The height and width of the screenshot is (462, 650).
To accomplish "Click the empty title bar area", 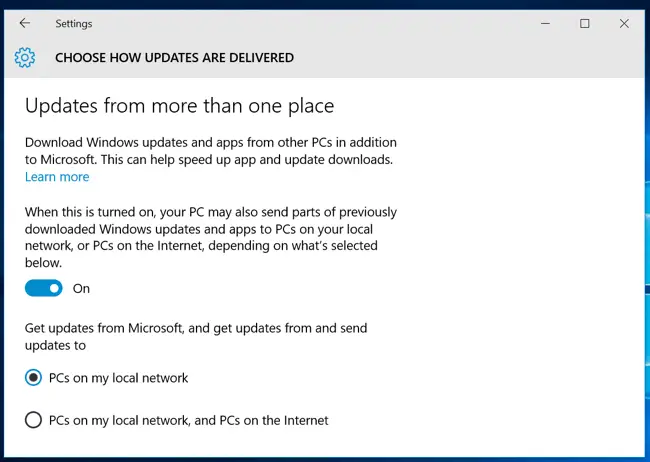I will [x=315, y=24].
